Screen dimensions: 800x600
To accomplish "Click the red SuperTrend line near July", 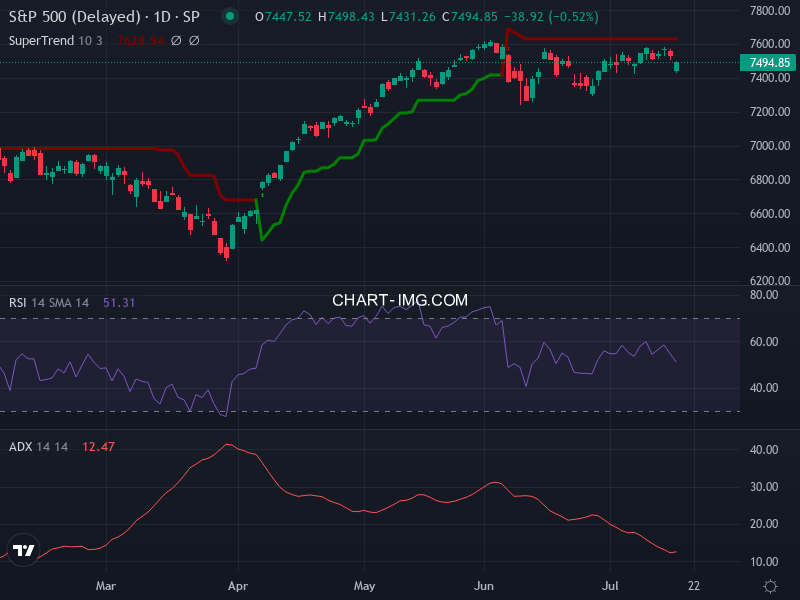I will tap(610, 39).
